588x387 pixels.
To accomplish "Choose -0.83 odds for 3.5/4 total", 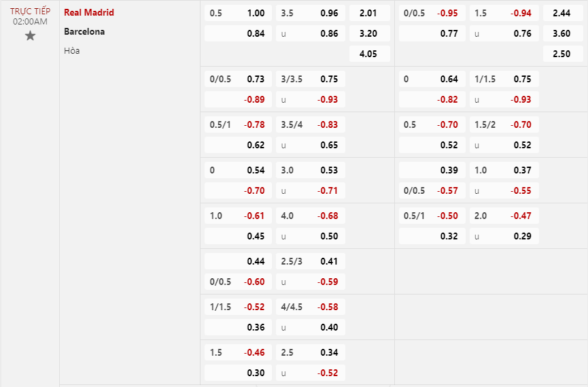I will [328, 124].
